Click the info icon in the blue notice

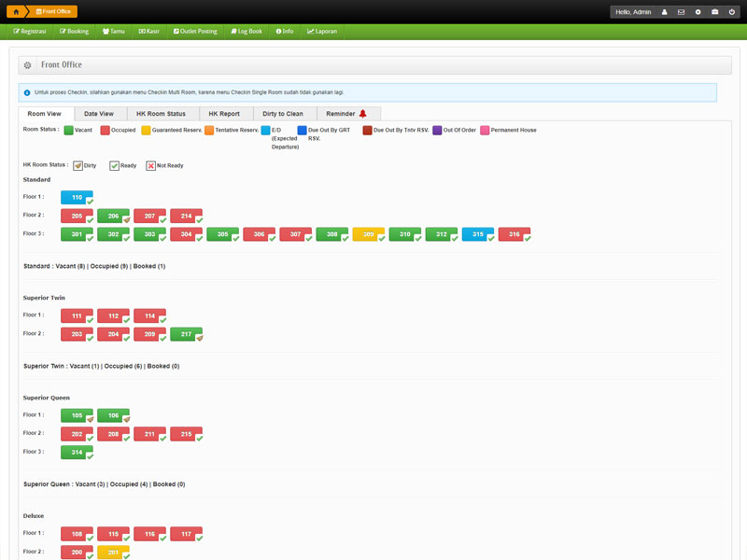[x=27, y=92]
